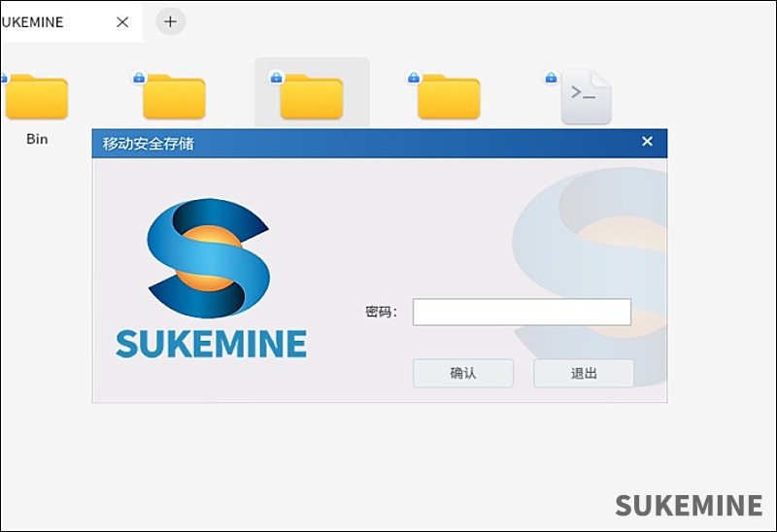Close the SUKEMINE tab
The image size is (777, 532).
(x=122, y=22)
